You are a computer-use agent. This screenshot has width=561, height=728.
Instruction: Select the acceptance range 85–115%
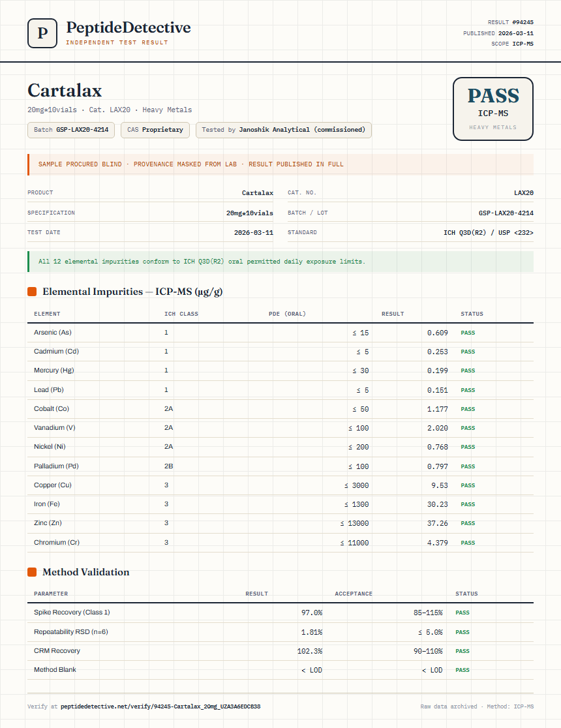pyautogui.click(x=428, y=613)
